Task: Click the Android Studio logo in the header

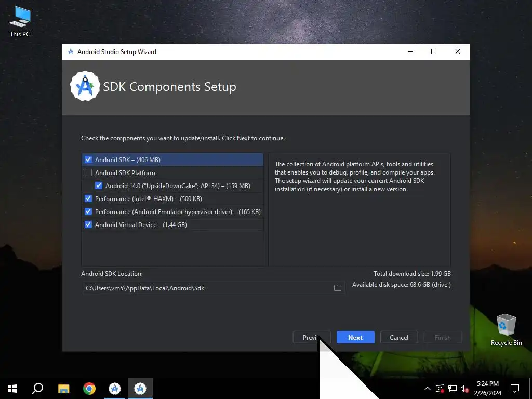Action: click(85, 86)
